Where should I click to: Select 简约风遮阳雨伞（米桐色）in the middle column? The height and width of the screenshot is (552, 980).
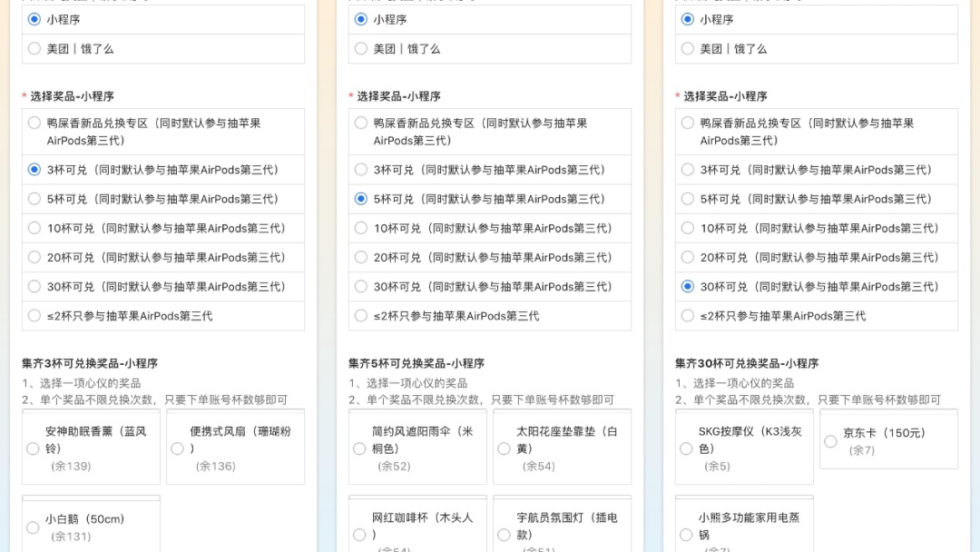pos(359,447)
